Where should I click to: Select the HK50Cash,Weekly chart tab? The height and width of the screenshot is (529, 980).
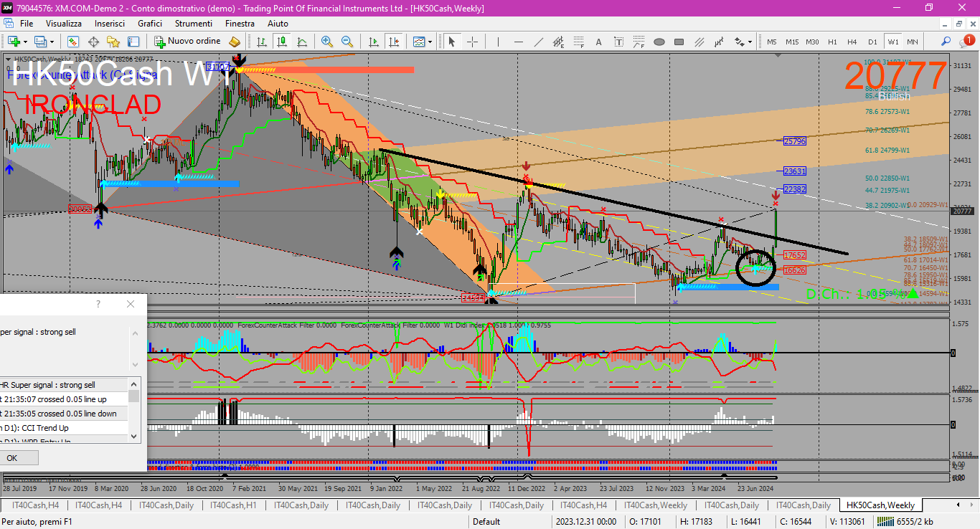[x=880, y=505]
